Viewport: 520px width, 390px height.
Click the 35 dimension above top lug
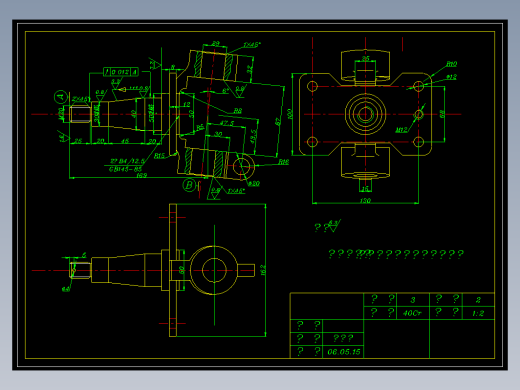point(365,59)
